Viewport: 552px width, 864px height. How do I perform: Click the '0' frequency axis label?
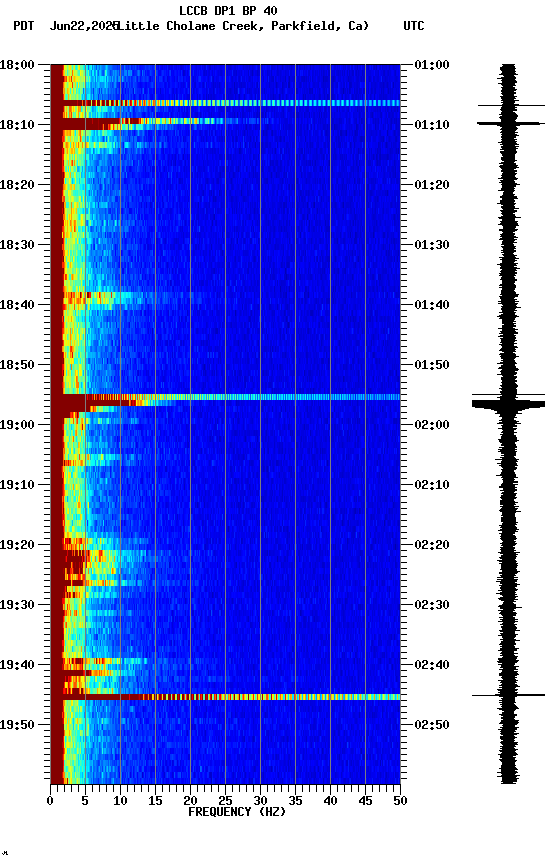point(50,801)
